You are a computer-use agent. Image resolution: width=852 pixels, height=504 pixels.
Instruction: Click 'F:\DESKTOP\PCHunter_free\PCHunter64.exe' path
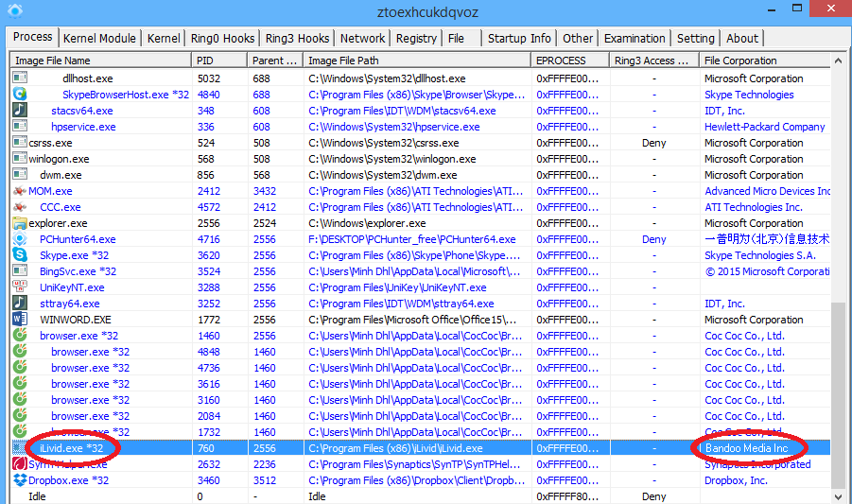click(412, 239)
